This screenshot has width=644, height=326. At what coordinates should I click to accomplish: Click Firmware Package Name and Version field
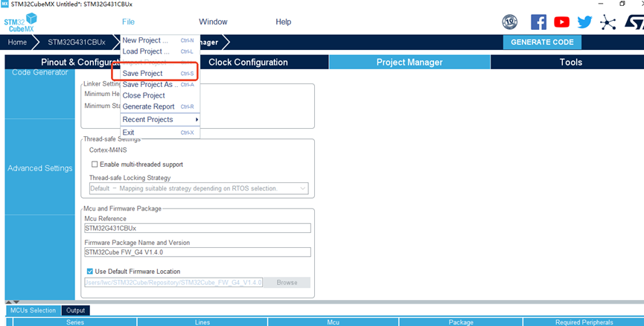pyautogui.click(x=197, y=252)
